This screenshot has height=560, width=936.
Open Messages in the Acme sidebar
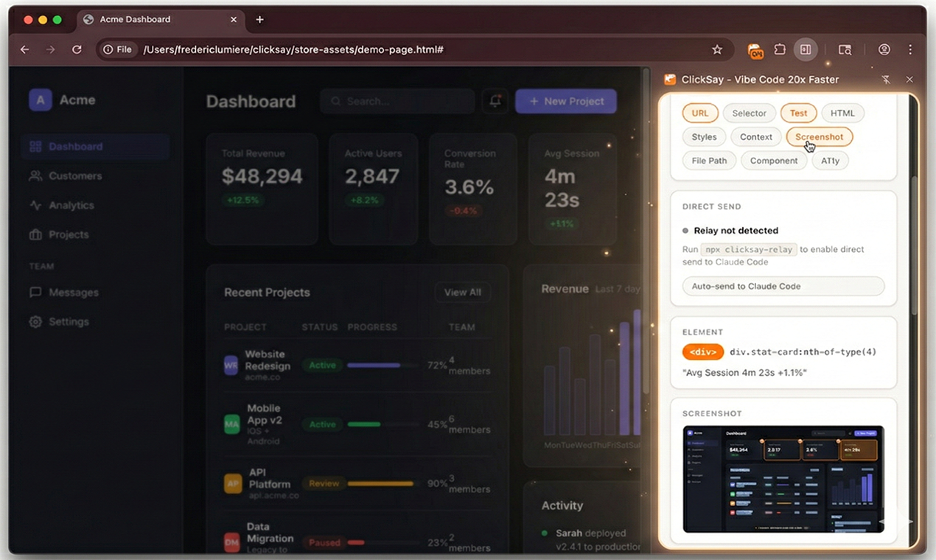click(x=96, y=293)
